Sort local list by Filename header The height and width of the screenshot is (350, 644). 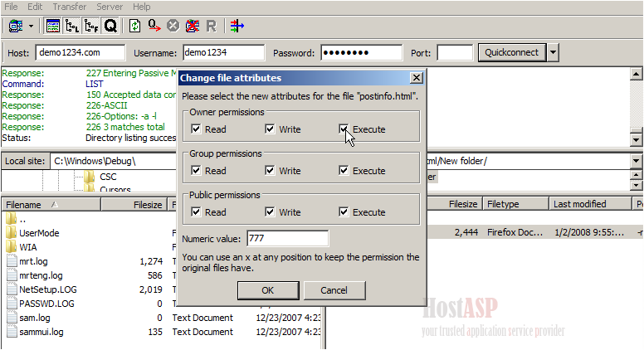click(51, 204)
